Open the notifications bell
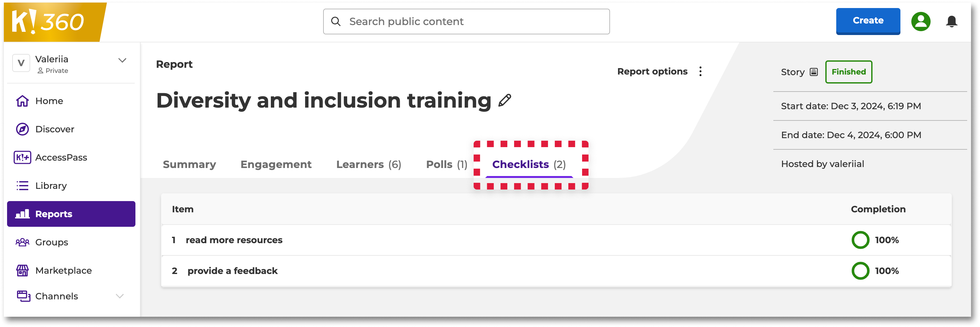The height and width of the screenshot is (327, 980). click(x=951, y=21)
